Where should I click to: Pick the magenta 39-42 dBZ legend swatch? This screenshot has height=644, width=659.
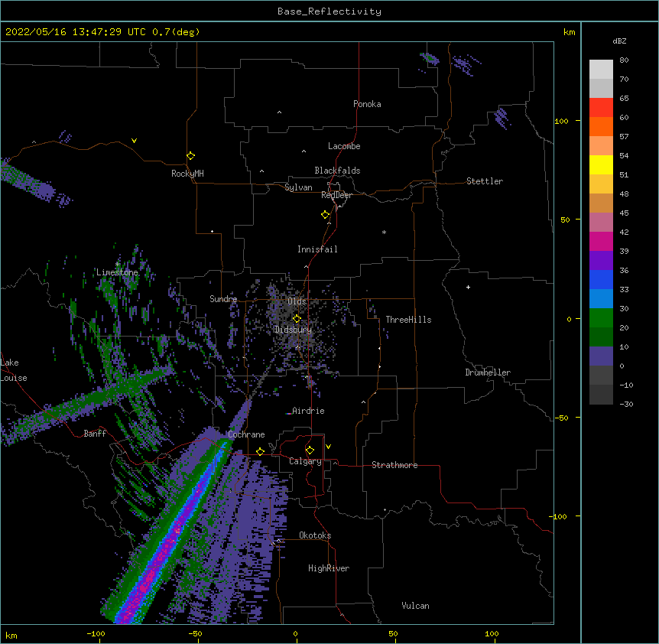click(x=601, y=241)
